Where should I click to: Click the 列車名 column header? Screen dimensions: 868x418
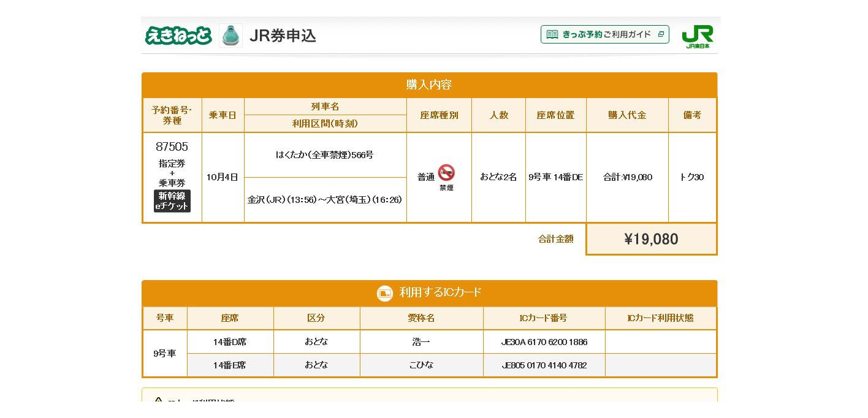click(325, 107)
